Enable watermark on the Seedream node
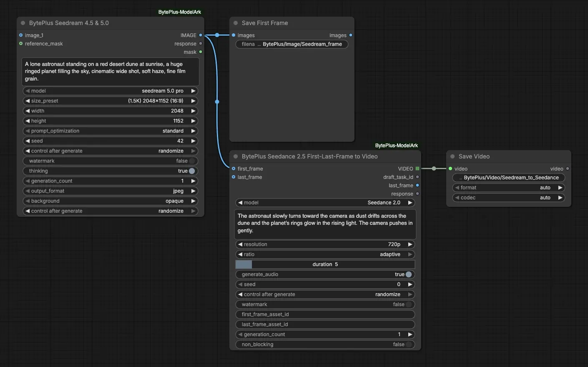This screenshot has width=588, height=367. [192, 161]
